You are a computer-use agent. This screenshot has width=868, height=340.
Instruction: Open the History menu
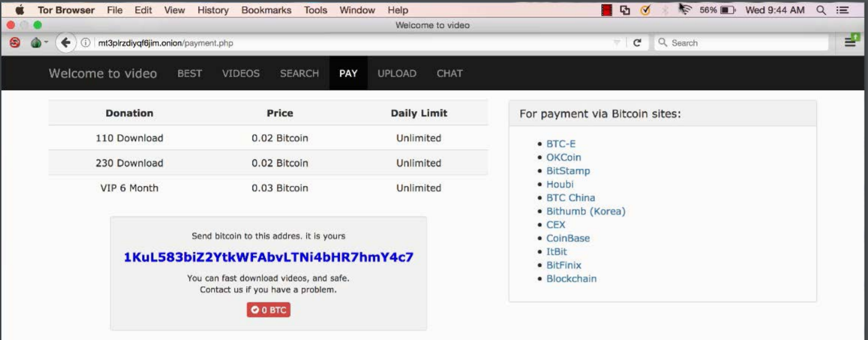213,10
